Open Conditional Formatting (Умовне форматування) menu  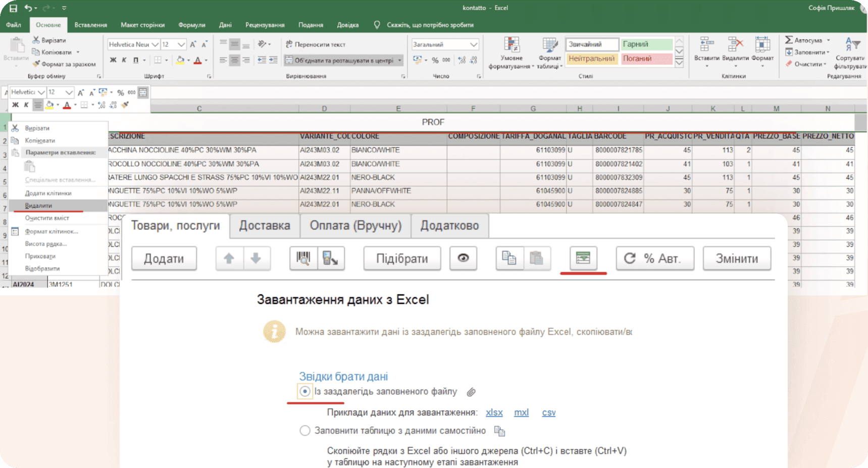pos(512,53)
